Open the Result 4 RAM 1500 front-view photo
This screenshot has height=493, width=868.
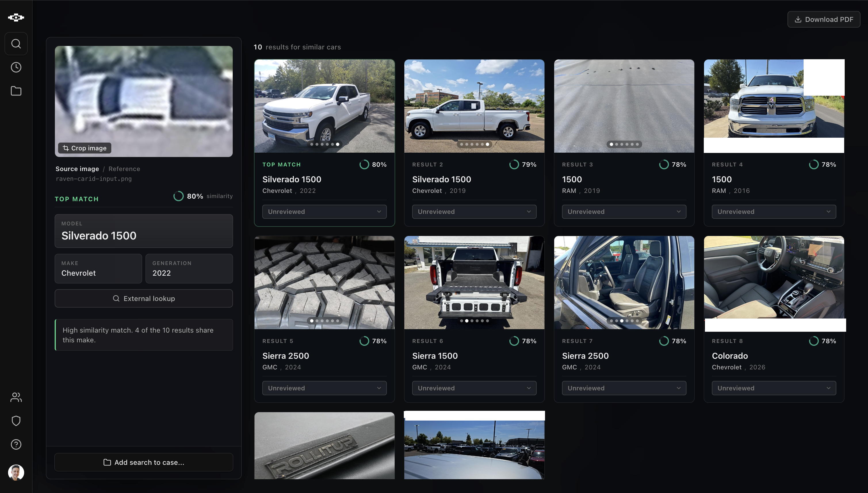(774, 106)
